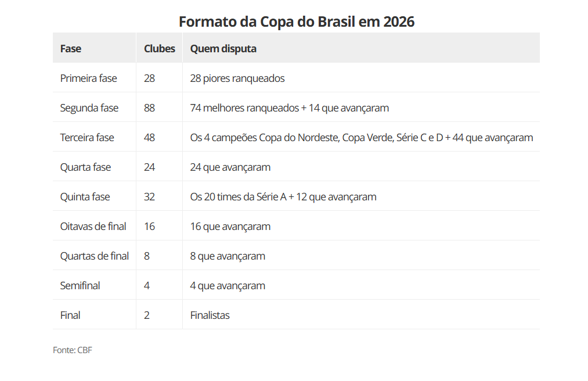This screenshot has width=588, height=381.
Task: Select the 'Fase' column header
Action: pyautogui.click(x=71, y=49)
